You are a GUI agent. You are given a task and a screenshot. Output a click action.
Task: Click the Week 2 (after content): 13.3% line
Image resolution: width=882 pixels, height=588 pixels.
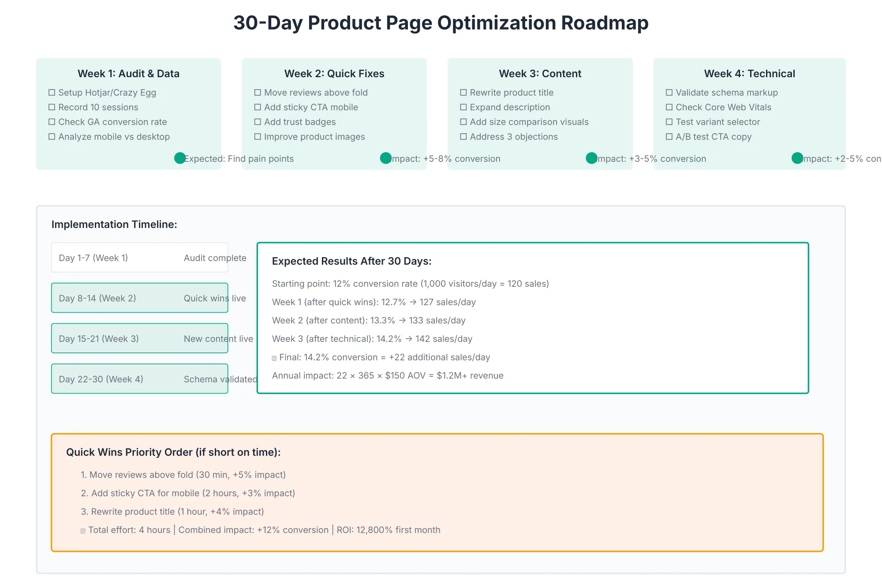point(369,320)
